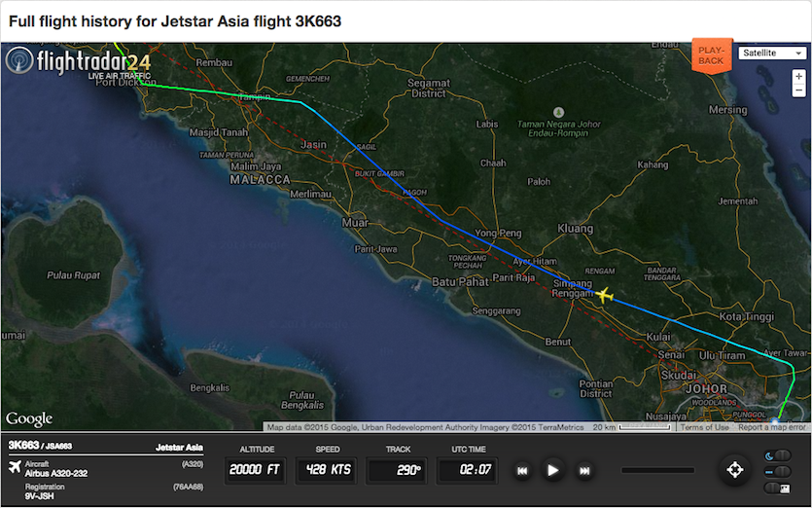Screen dimensions: 812x508
Task: Click the Batu Pahat map label
Action: coord(460,282)
